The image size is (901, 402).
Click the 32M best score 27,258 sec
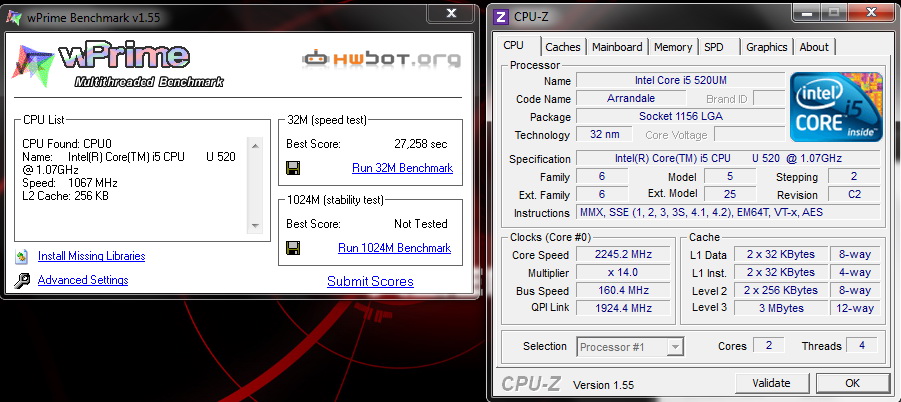421,144
